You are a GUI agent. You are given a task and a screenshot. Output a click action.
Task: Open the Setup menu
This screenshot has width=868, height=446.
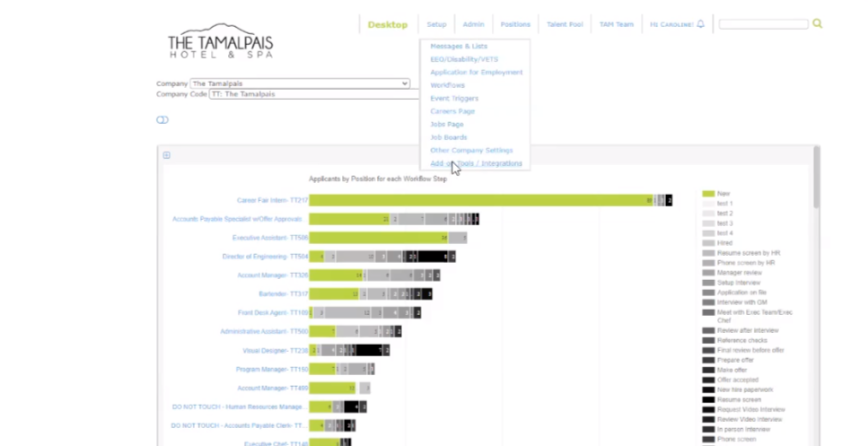[x=436, y=24]
